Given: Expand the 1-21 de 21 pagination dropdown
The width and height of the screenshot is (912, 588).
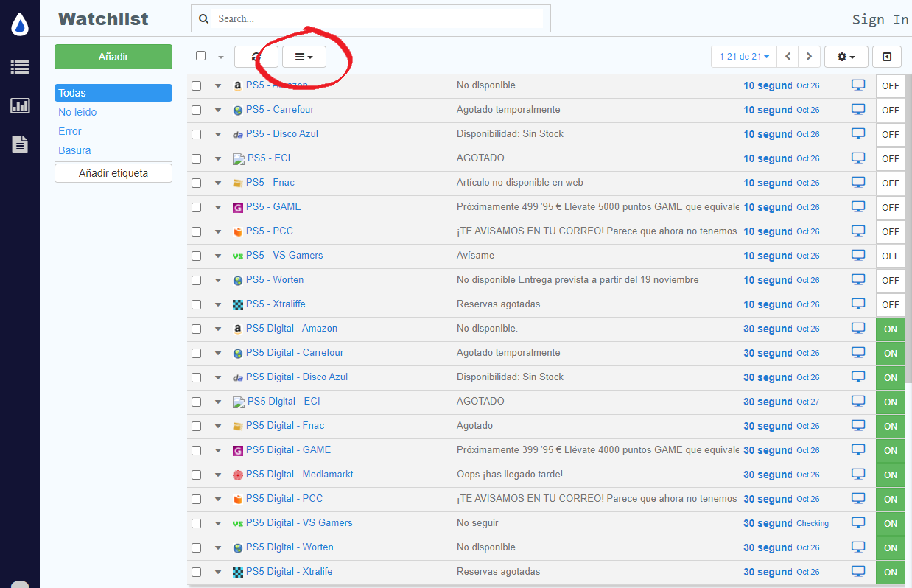Looking at the screenshot, I should (x=744, y=57).
